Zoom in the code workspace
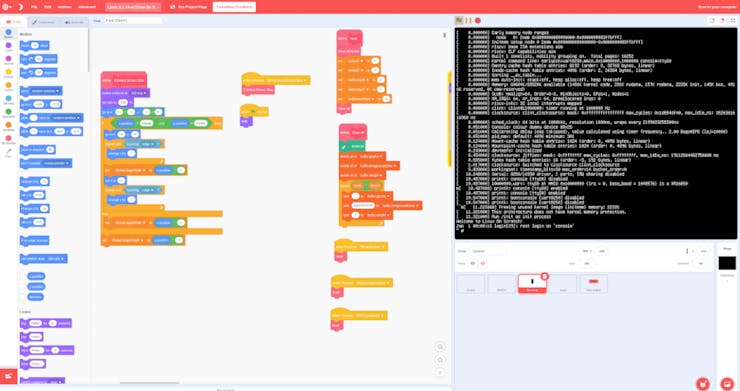 point(440,347)
